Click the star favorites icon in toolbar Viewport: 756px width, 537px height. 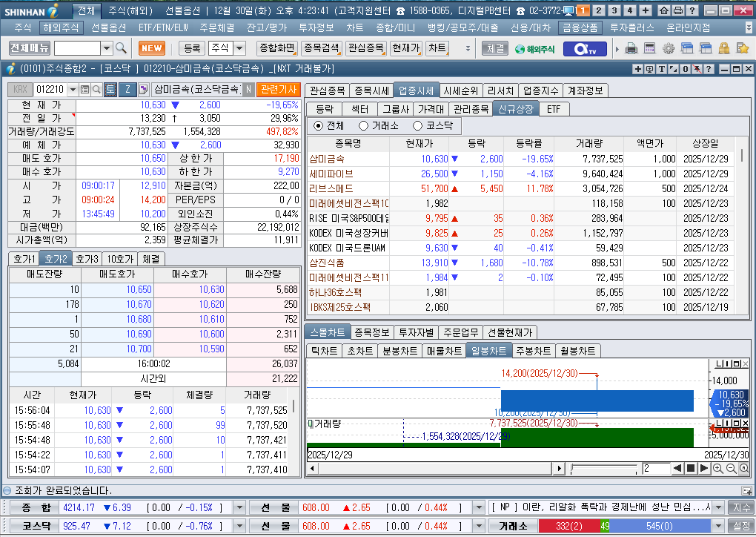(743, 48)
